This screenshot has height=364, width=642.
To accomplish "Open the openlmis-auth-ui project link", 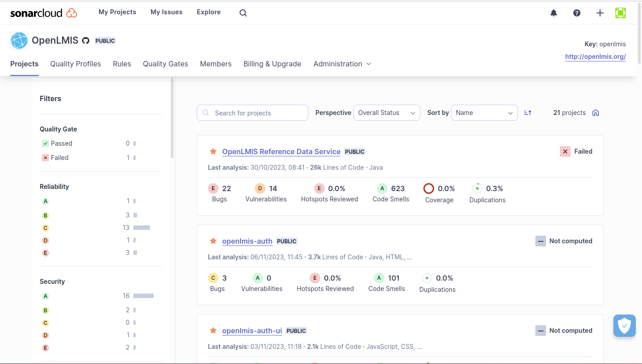I will [252, 331].
